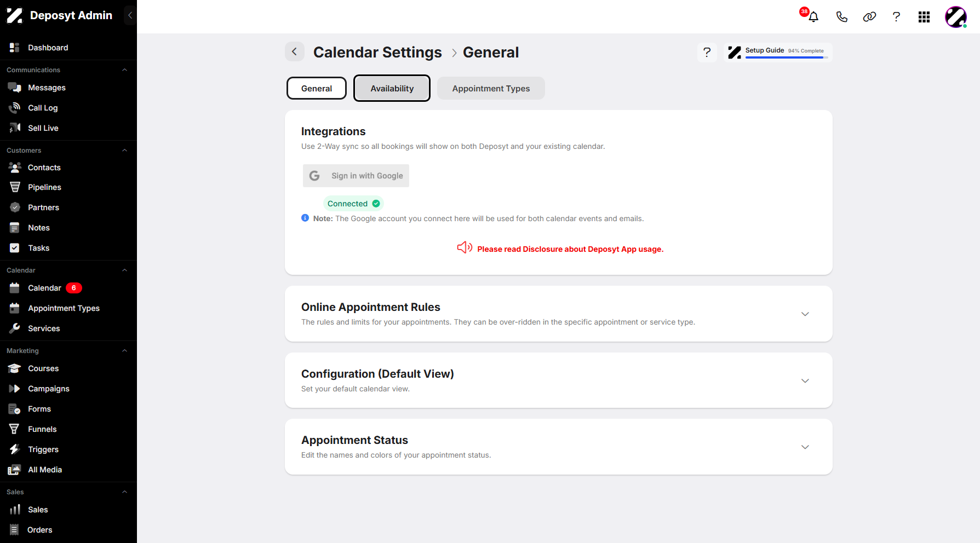
Task: Collapse the Sales sidebar group
Action: coord(124,492)
